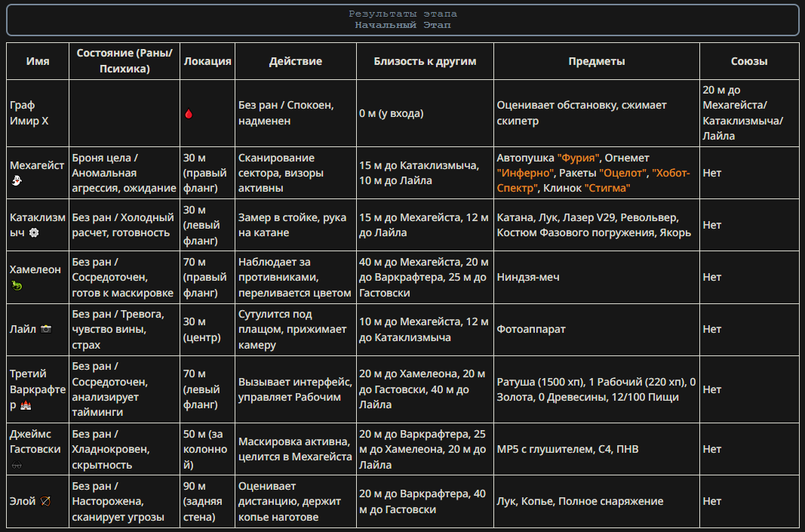Click the "Предметы" column header
The height and width of the screenshot is (532, 805).
pos(596,62)
